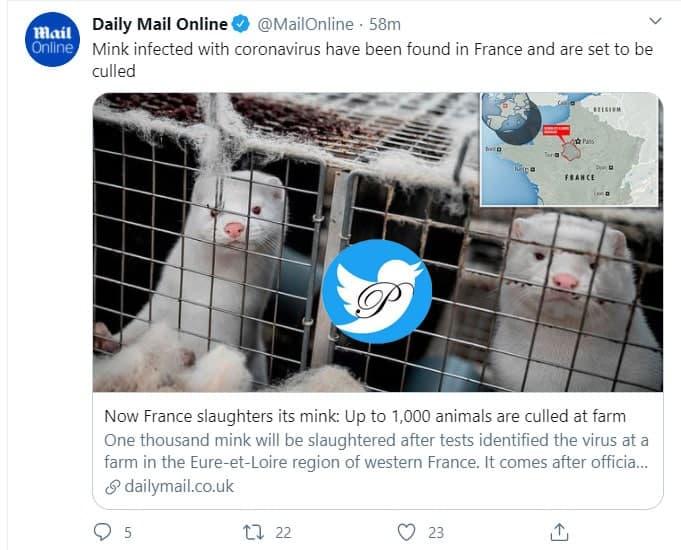Click the chain link icon beside dailymail.co.uk
Image resolution: width=681 pixels, height=550 pixels.
[112, 486]
